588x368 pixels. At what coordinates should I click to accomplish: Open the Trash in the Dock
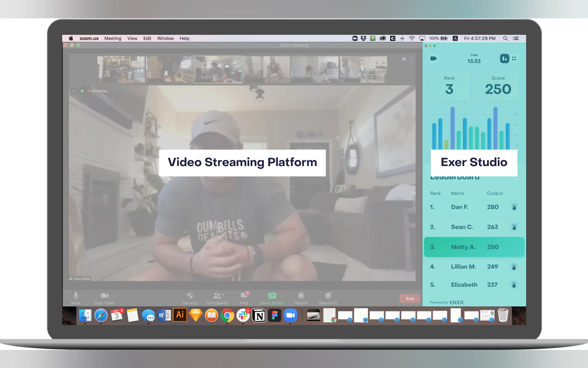[x=503, y=315]
